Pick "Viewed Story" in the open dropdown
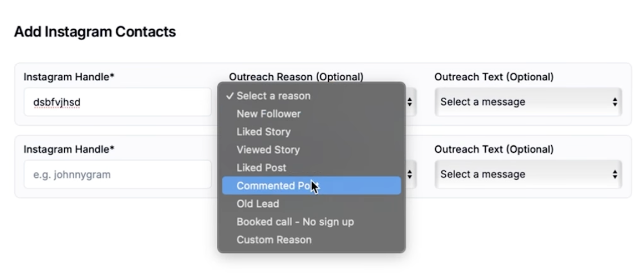The image size is (644, 274). click(x=268, y=150)
